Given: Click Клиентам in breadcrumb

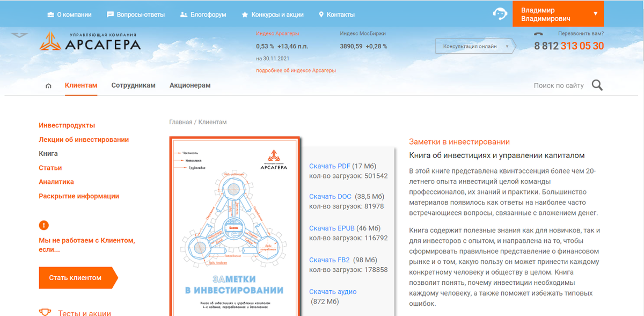Looking at the screenshot, I should pos(213,122).
